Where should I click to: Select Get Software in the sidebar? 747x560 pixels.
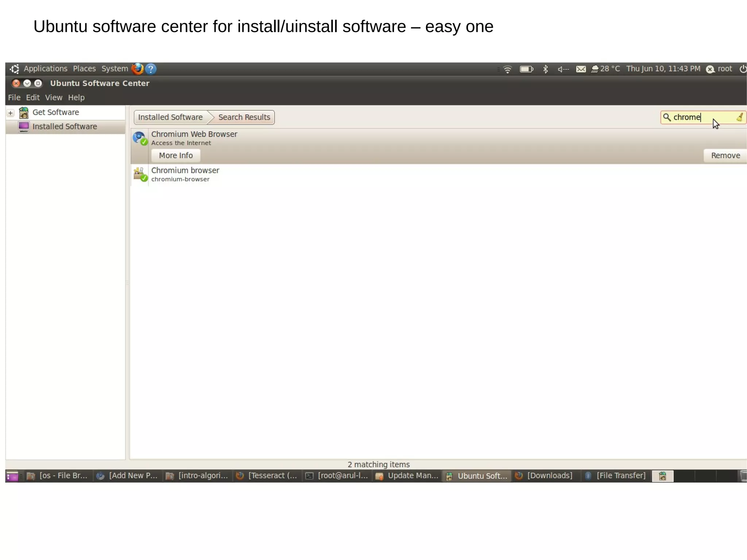tap(66, 113)
